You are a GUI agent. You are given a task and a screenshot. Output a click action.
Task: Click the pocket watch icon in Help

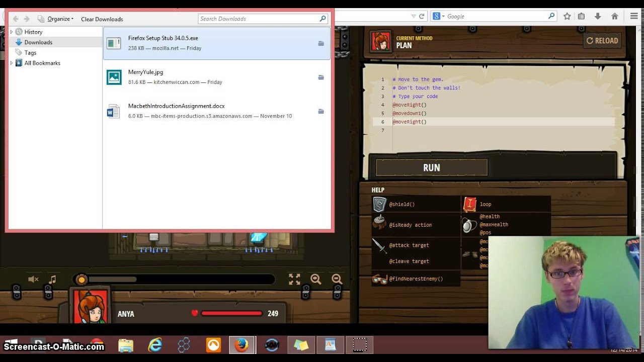pyautogui.click(x=469, y=225)
